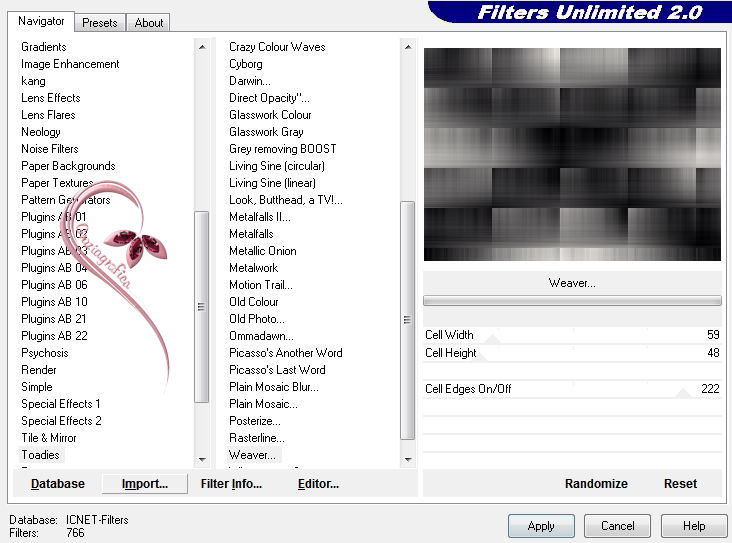Click the Apply button
Screen dimensions: 732x543
[x=541, y=526]
